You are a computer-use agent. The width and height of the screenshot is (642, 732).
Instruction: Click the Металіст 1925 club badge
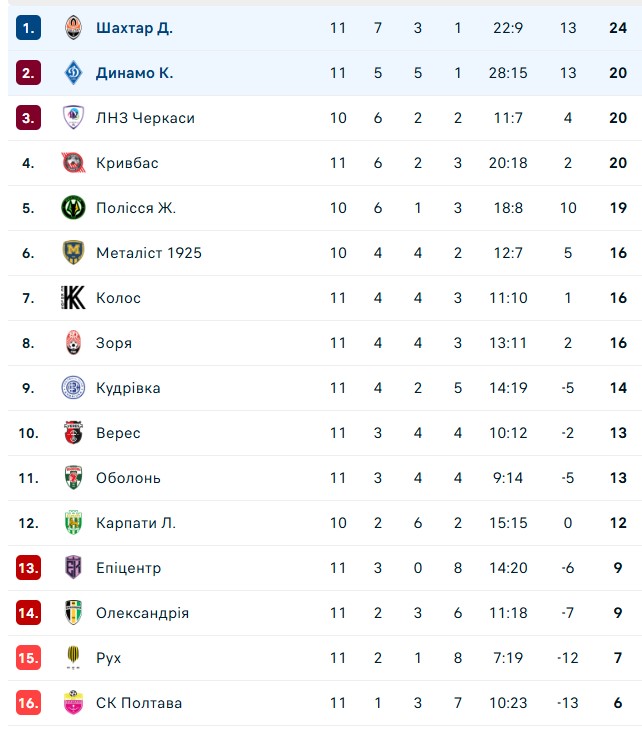click(x=74, y=253)
